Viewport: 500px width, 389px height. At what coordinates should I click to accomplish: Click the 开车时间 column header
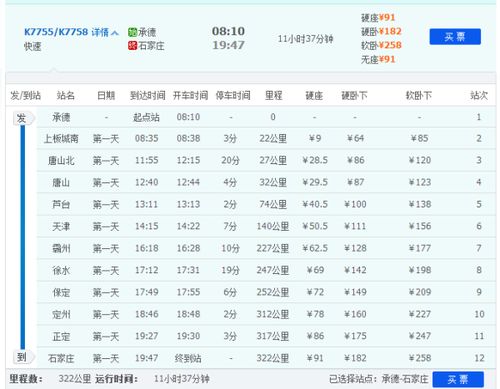point(190,96)
